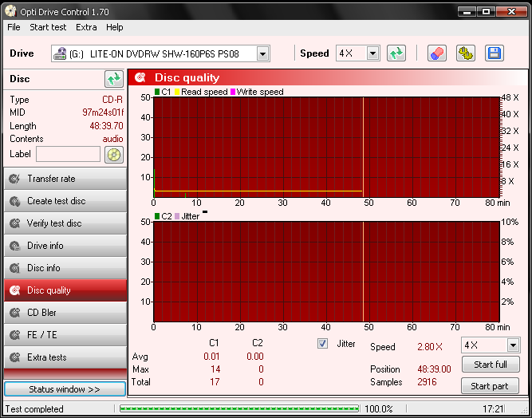
Task: Switch to CD Bler test
Action: click(65, 313)
